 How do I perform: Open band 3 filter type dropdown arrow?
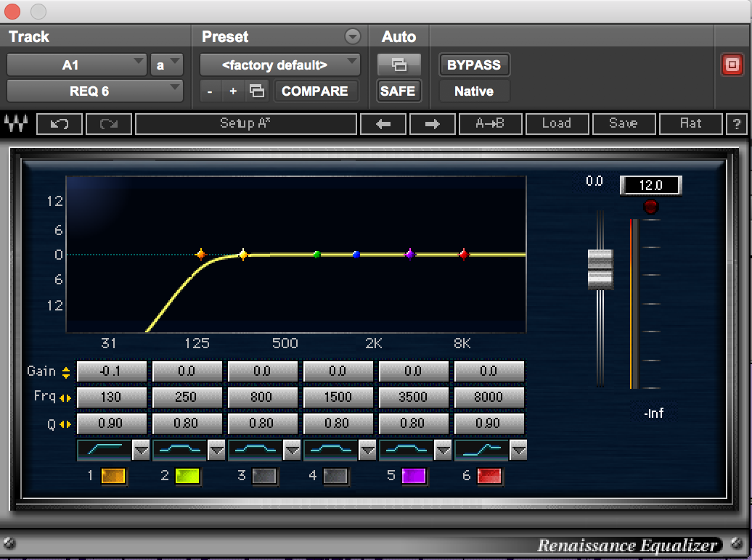tap(292, 450)
